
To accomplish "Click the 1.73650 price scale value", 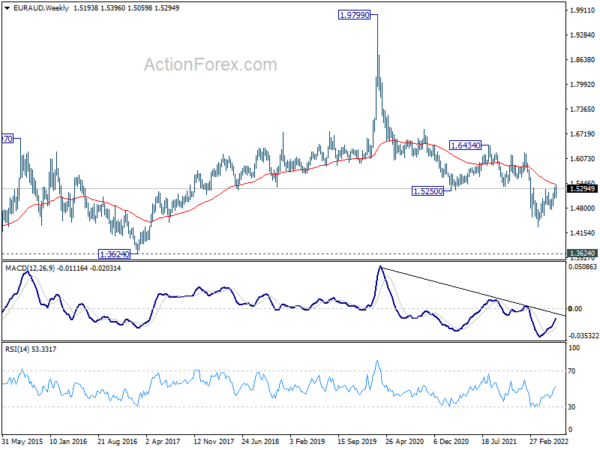I will pos(582,109).
